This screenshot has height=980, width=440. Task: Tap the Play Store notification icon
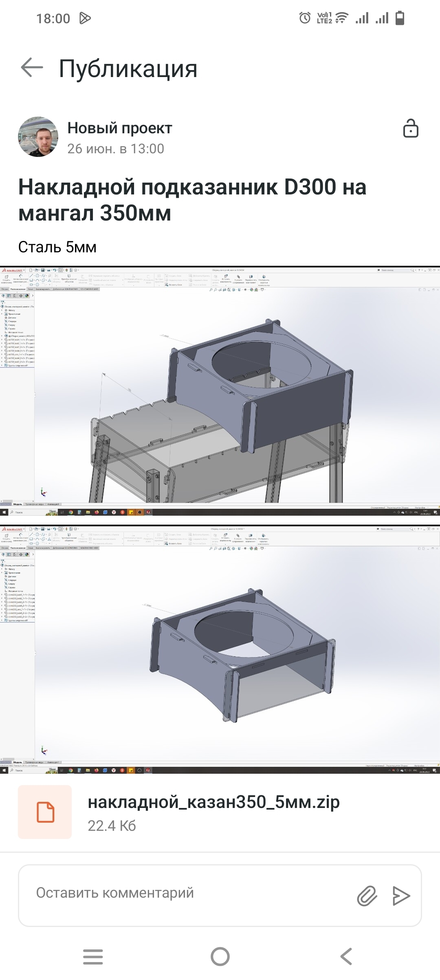[x=85, y=18]
